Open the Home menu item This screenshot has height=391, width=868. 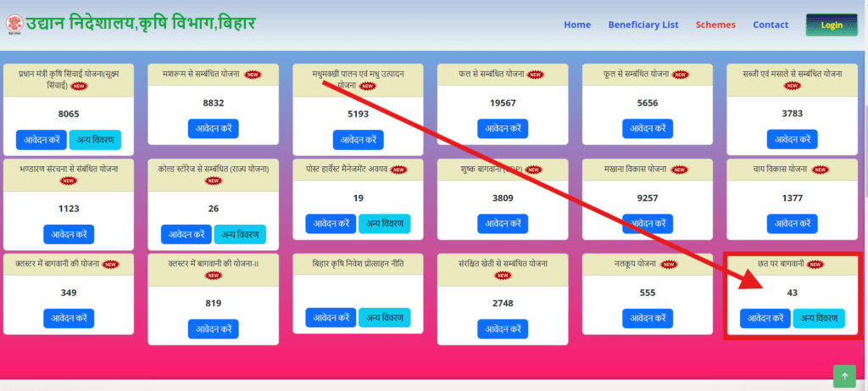(577, 25)
